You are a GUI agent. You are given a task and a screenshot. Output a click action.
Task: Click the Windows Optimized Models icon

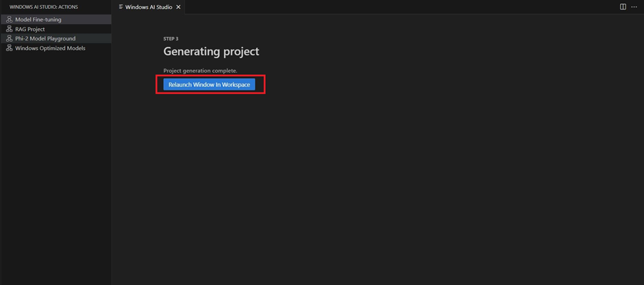pyautogui.click(x=9, y=48)
